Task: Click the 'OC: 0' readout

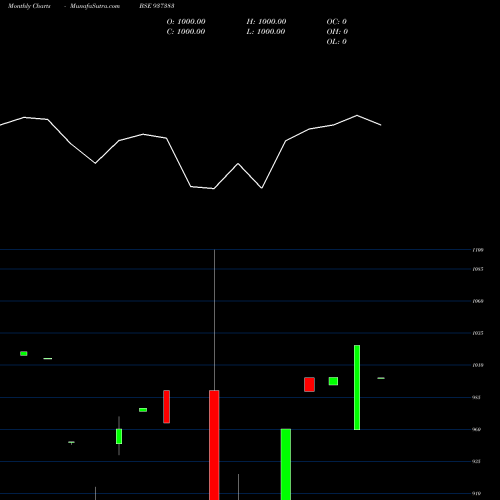Action: (337, 22)
